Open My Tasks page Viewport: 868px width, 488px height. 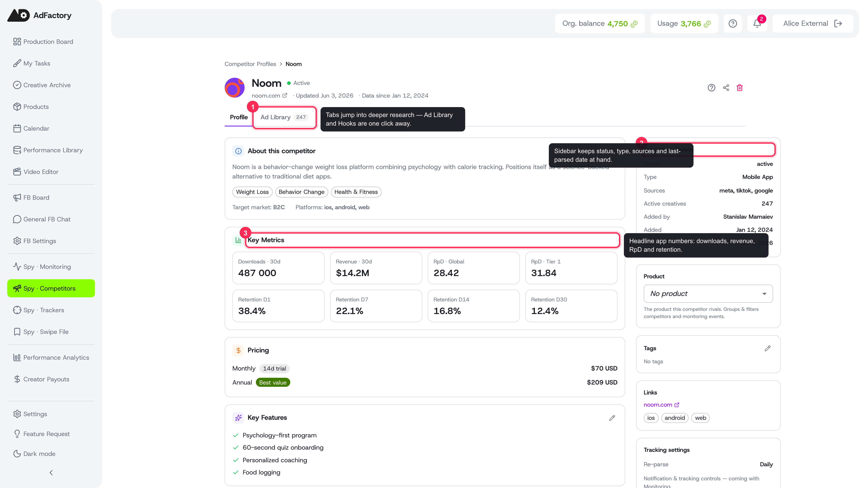pyautogui.click(x=51, y=63)
